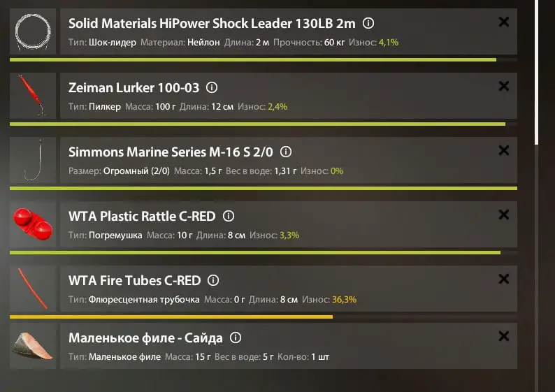
Task: Remove WTA Plastic Rattle from setup
Action: [x=504, y=215]
